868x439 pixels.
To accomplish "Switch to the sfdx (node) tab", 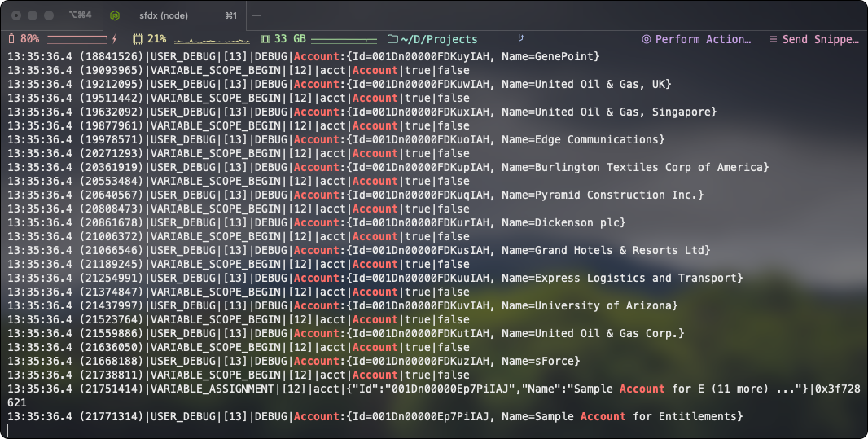I will tap(174, 15).
